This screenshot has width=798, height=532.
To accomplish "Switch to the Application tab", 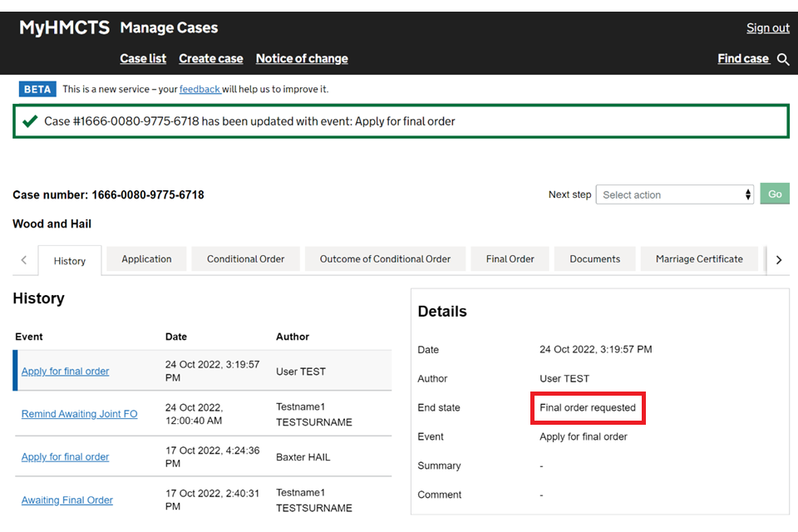I will [x=146, y=259].
